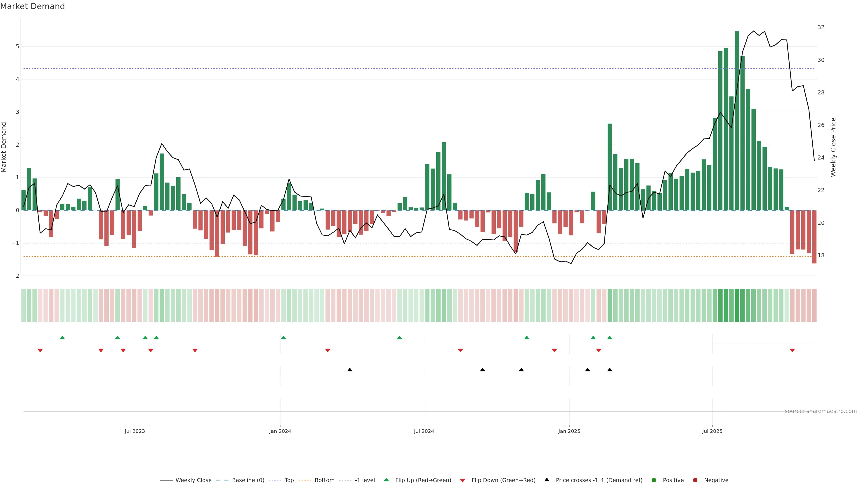Click the Market Demand chart title
The width and height of the screenshot is (868, 488).
(32, 6)
